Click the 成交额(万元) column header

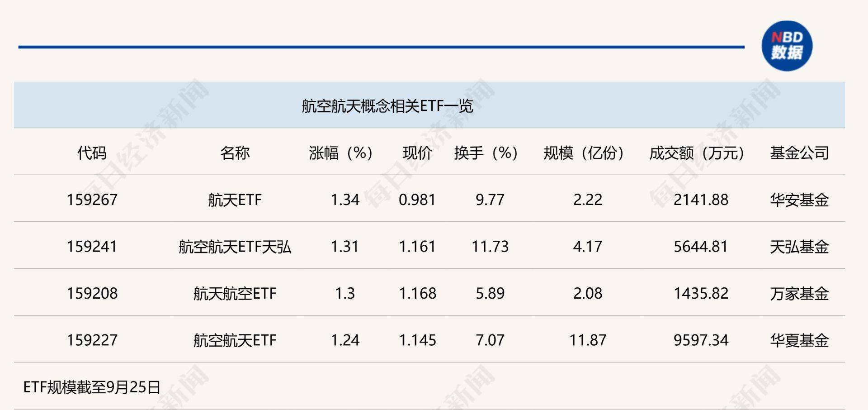click(697, 153)
